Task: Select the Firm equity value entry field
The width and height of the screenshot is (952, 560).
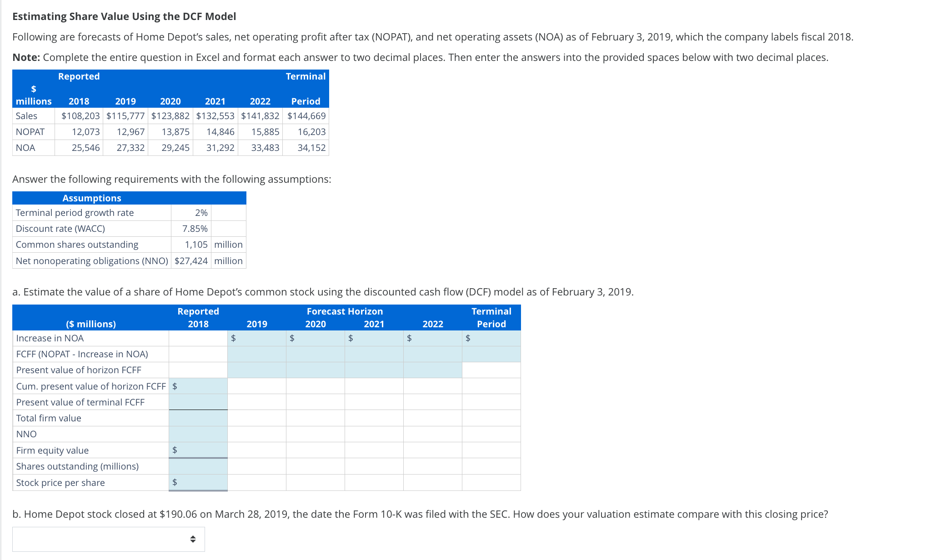Action: point(198,450)
